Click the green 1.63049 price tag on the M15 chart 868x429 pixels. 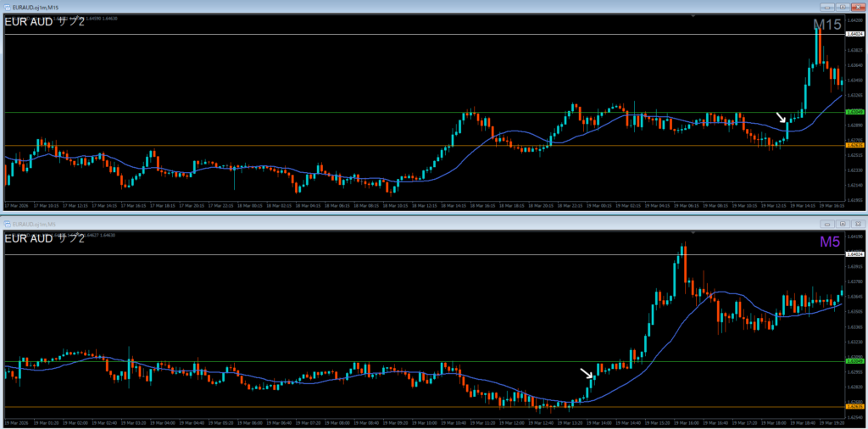854,112
